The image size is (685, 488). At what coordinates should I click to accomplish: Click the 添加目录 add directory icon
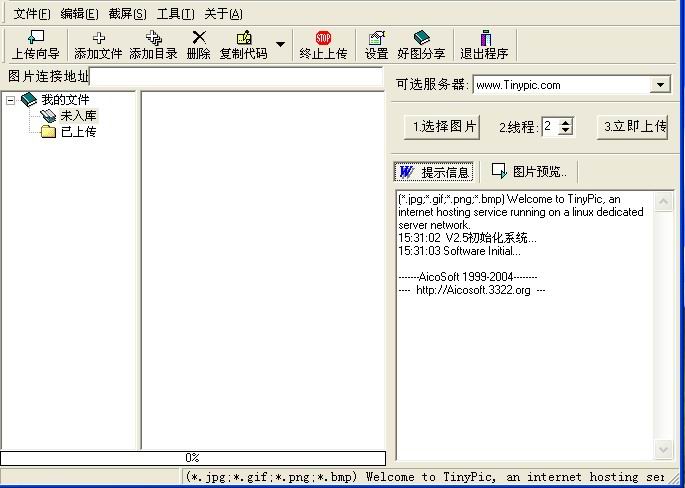tap(153, 45)
